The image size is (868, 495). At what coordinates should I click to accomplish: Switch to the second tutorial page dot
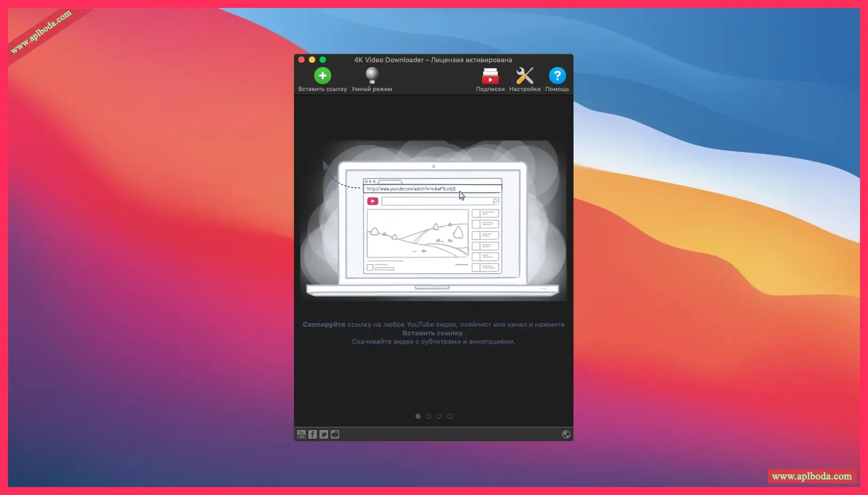point(429,416)
